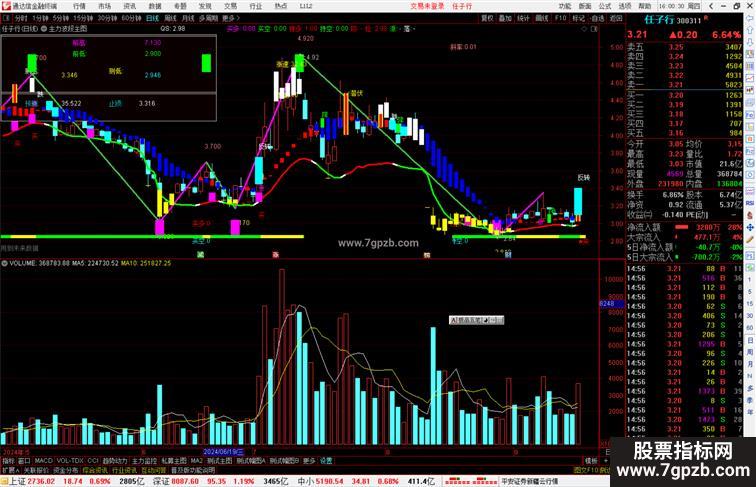Image resolution: width=756 pixels, height=487 pixels.
Task: Click the 指标 indicator tab
Action: (8, 461)
